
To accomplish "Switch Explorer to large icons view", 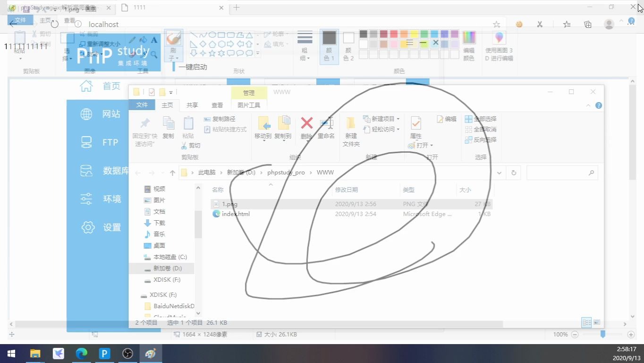I will tap(597, 322).
